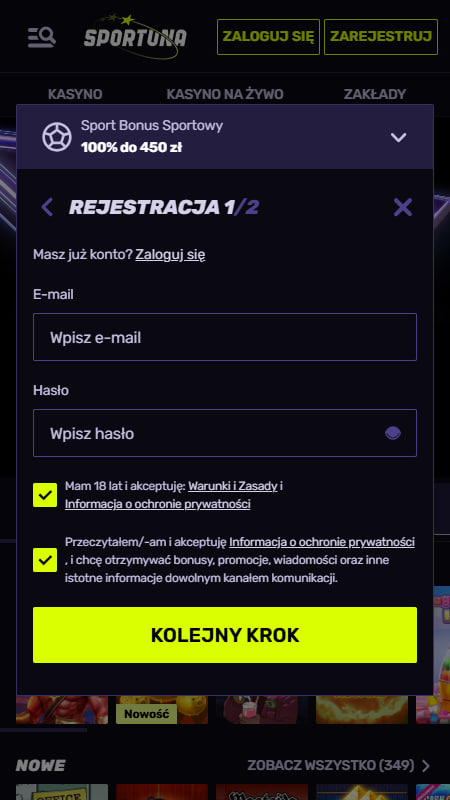Close the registration dialog
Image resolution: width=450 pixels, height=800 pixels.
[403, 207]
